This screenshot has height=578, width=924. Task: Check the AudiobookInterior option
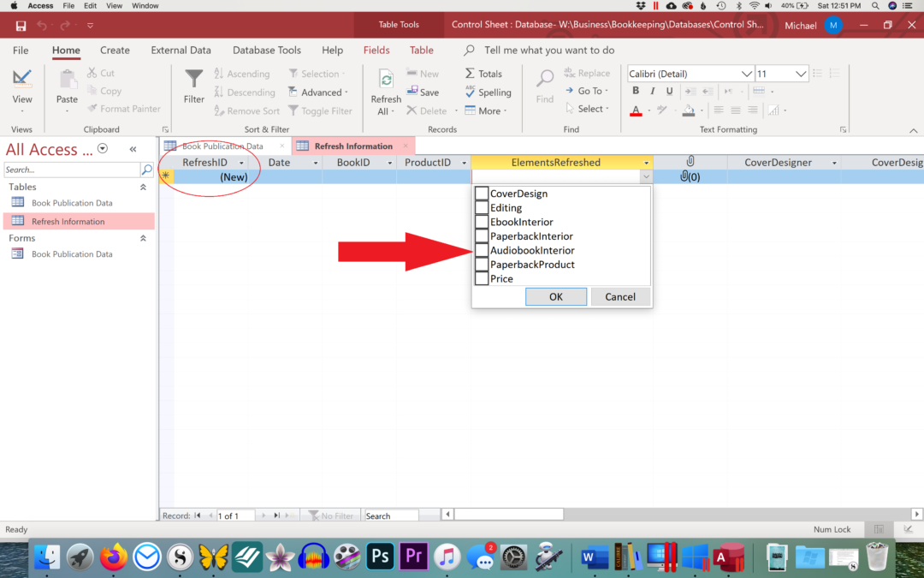(x=482, y=250)
